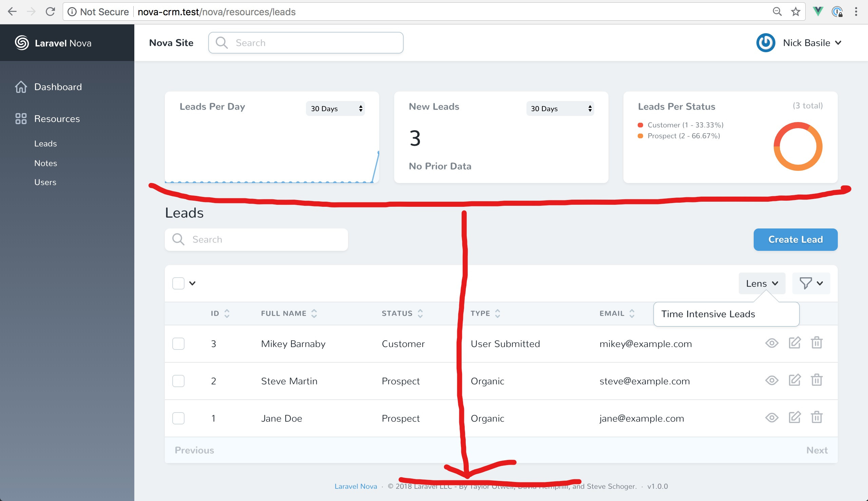Click the Create Lead button
This screenshot has height=501, width=868.
pos(795,240)
